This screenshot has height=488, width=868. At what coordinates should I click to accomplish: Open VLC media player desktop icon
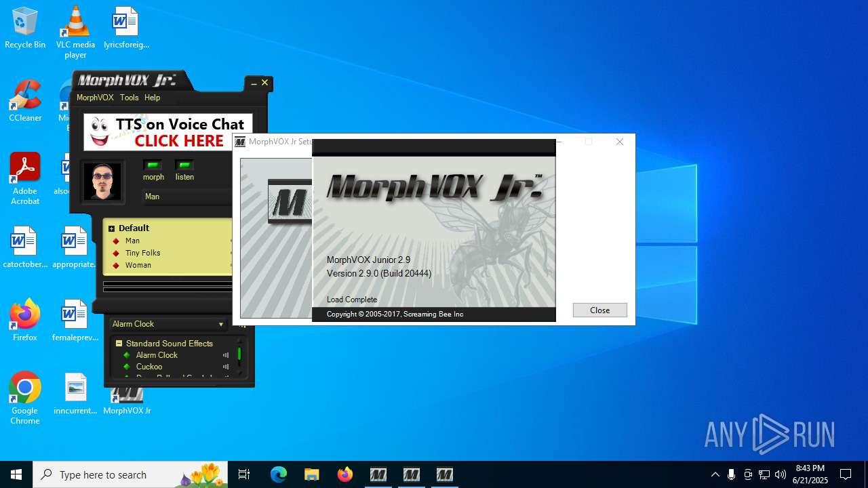(x=75, y=32)
